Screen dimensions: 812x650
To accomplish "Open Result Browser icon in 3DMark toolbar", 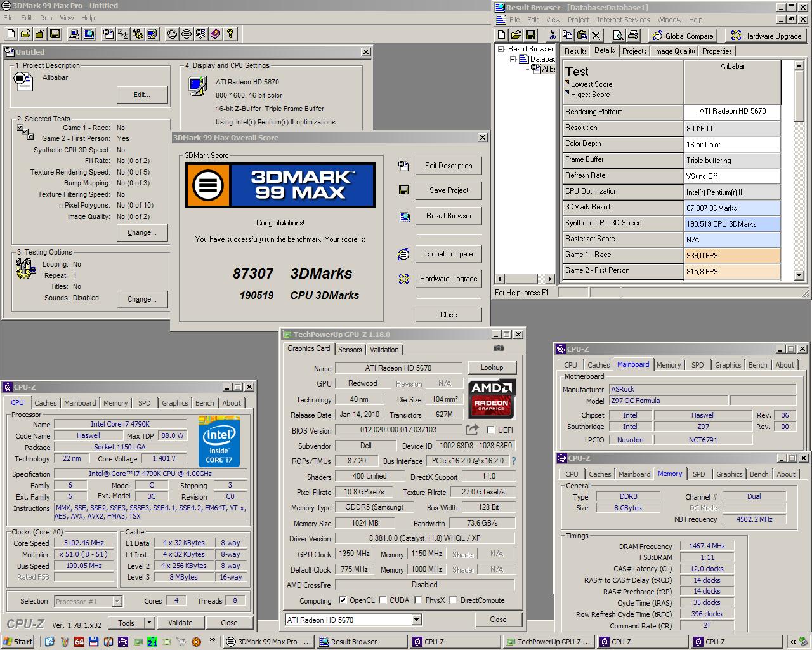I will 89,34.
